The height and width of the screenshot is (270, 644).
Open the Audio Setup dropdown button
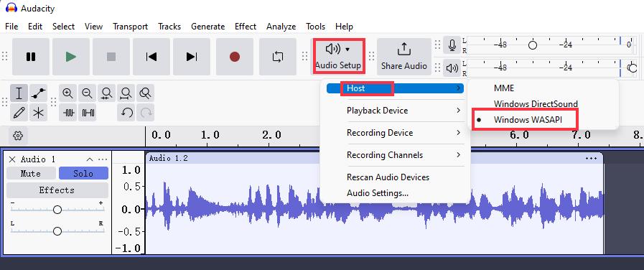[x=338, y=56]
